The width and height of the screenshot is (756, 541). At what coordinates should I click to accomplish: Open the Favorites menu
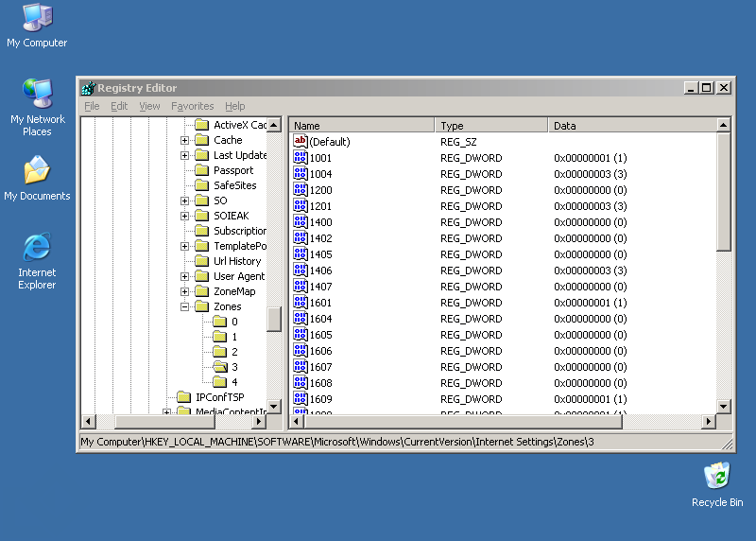pos(193,106)
